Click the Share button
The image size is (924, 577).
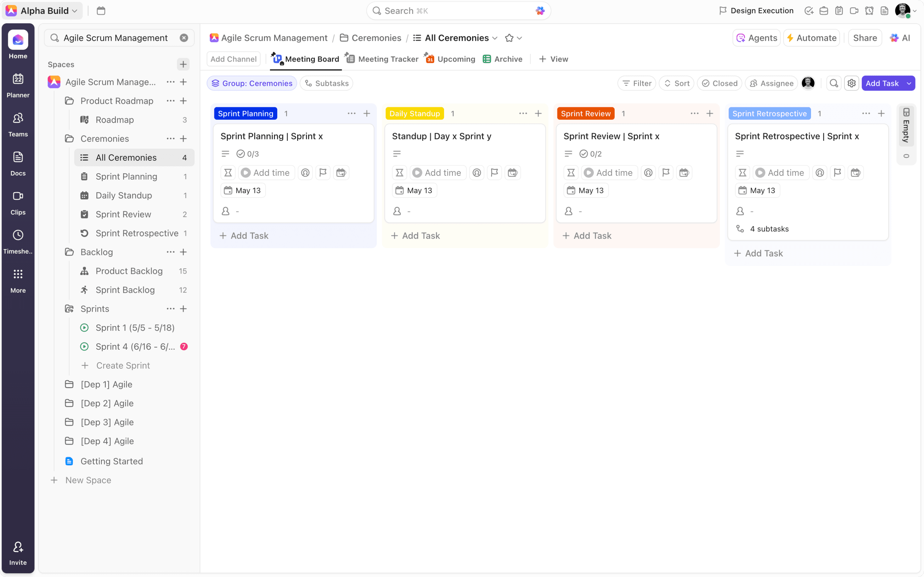point(865,38)
